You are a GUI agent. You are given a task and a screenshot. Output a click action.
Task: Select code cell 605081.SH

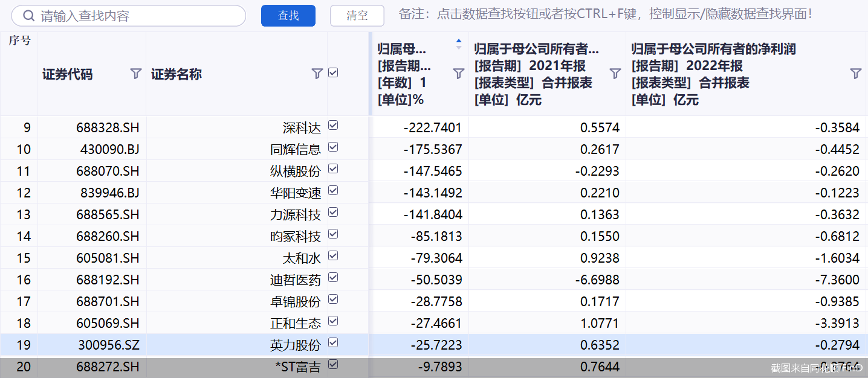108,258
